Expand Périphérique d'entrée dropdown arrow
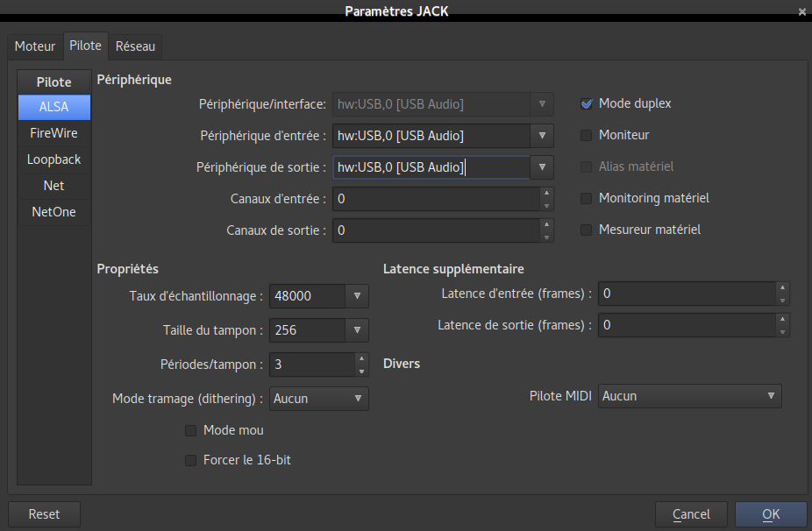812x531 pixels. [x=542, y=136]
